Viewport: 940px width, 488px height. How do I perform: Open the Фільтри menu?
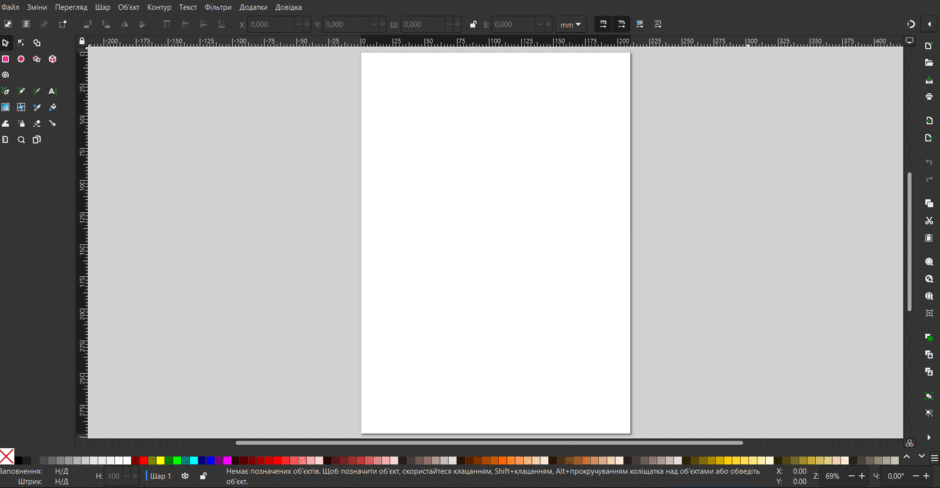point(218,7)
